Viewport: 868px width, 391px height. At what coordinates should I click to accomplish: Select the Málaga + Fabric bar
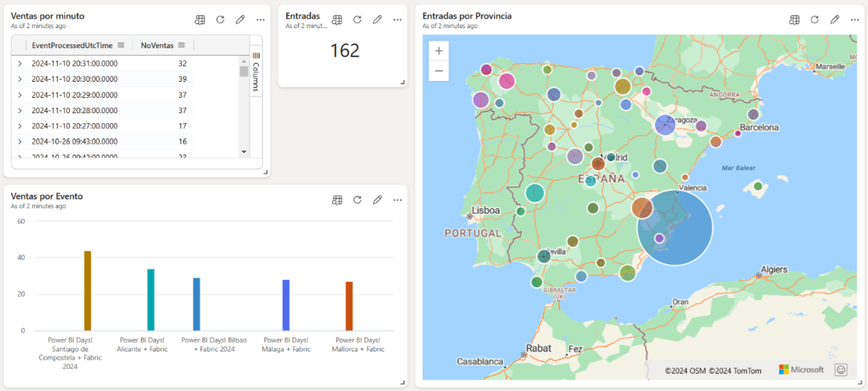pyautogui.click(x=286, y=305)
